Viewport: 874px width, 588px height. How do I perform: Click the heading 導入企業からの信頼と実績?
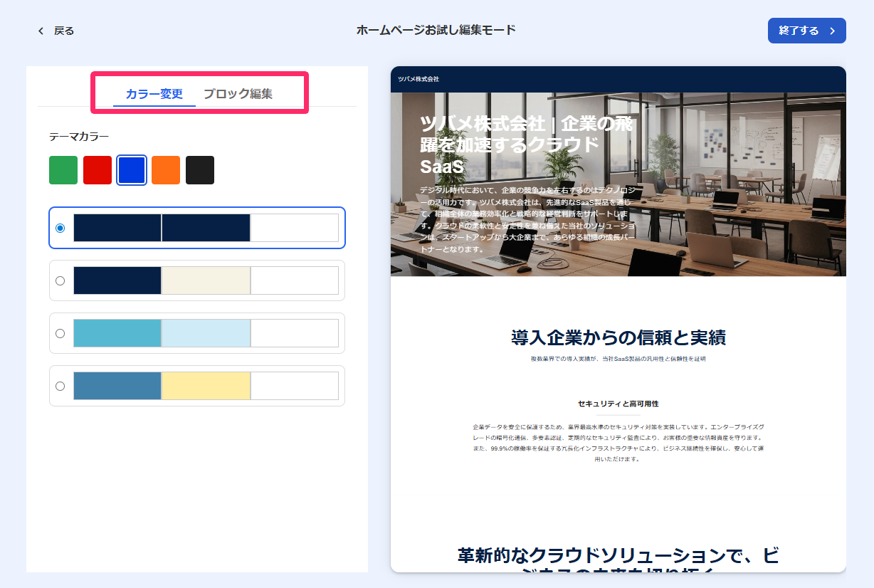pyautogui.click(x=618, y=337)
